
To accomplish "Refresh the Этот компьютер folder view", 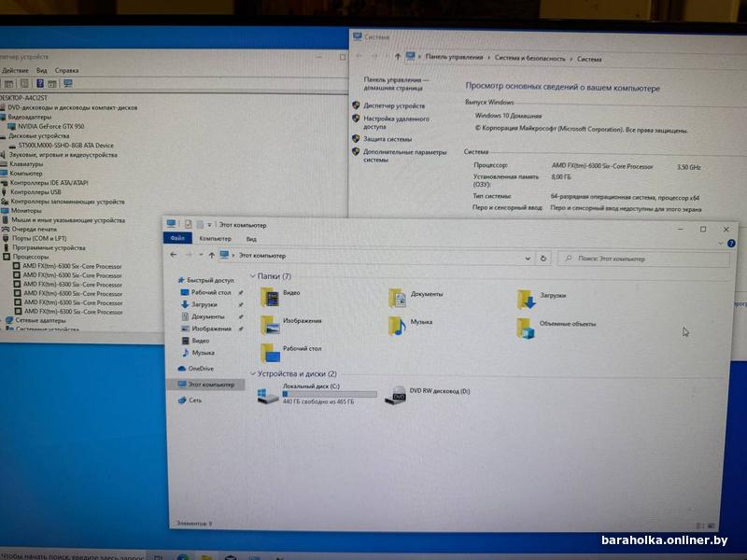I will coord(543,259).
